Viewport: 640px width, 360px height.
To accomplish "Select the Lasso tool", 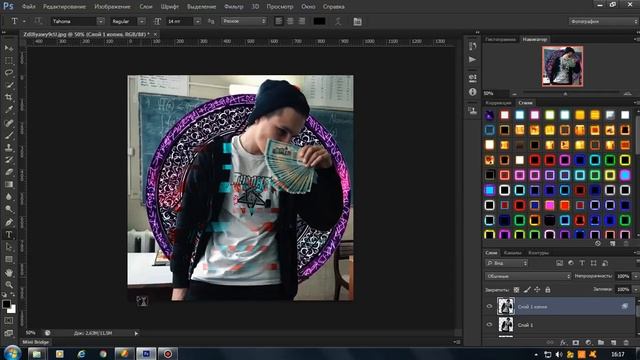I will pos(9,73).
